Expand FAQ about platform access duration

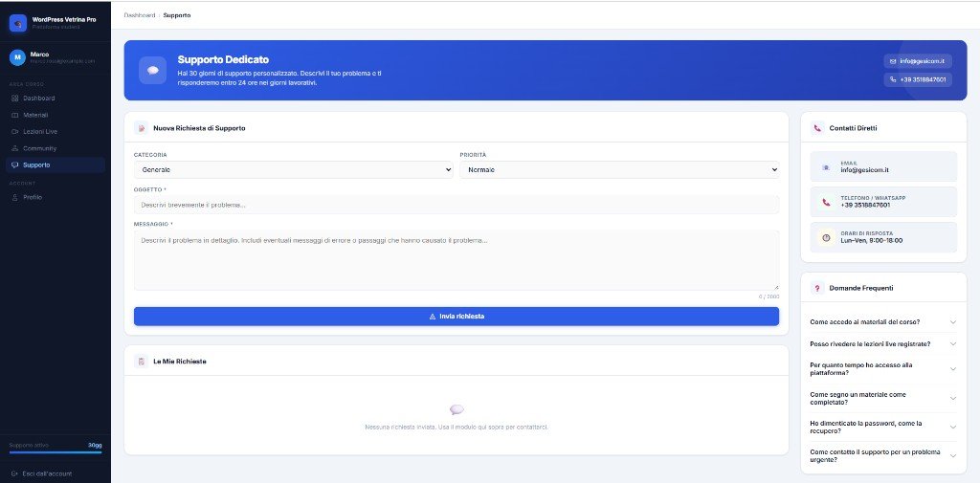point(883,368)
